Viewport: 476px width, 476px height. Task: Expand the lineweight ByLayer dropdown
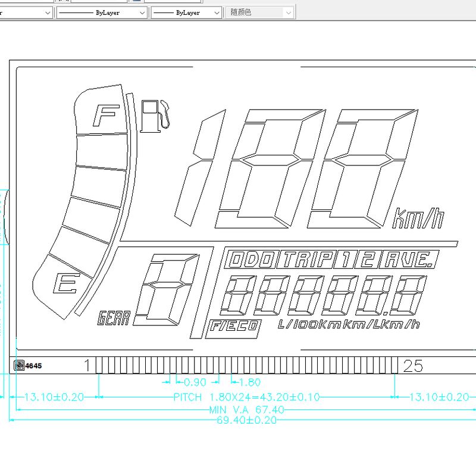(186, 12)
